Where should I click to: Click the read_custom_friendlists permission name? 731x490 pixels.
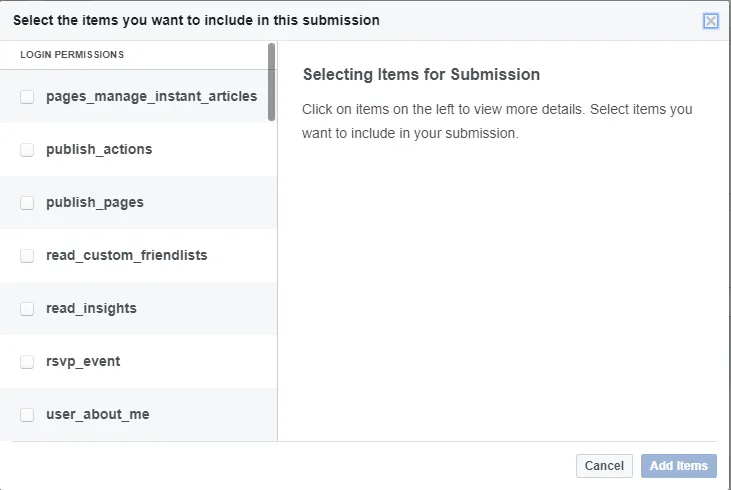[127, 256]
